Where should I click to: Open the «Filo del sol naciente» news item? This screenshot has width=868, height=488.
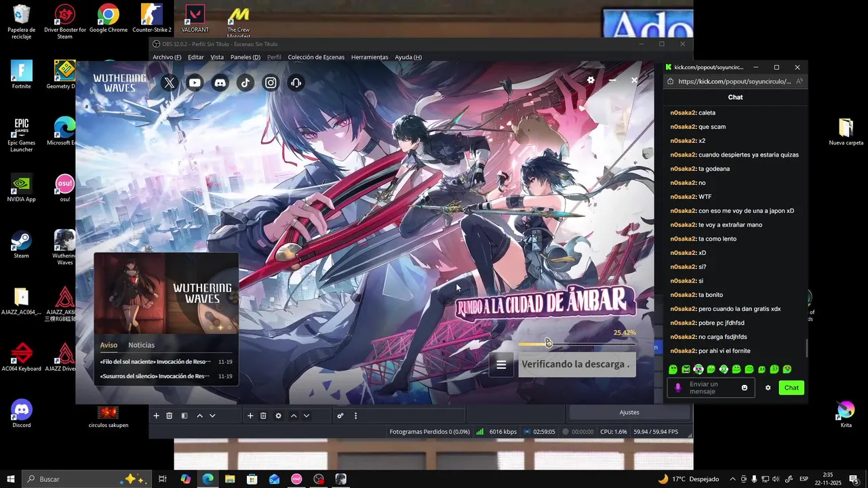point(166,362)
